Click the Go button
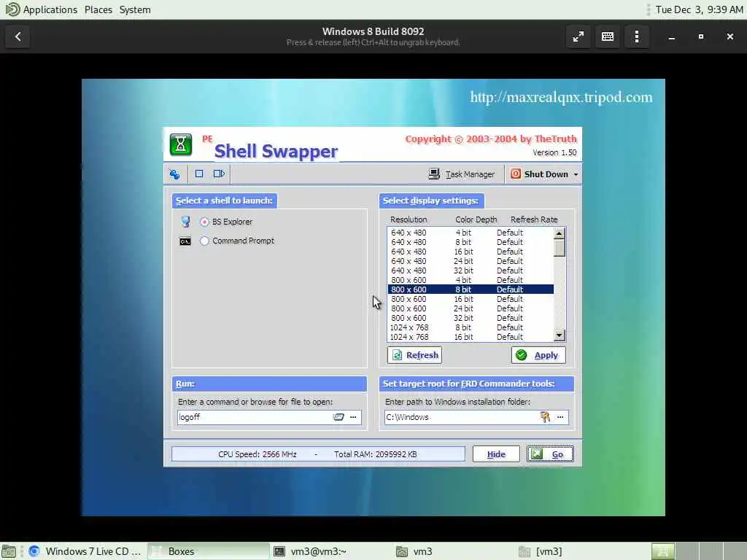The height and width of the screenshot is (560, 747). tap(550, 454)
